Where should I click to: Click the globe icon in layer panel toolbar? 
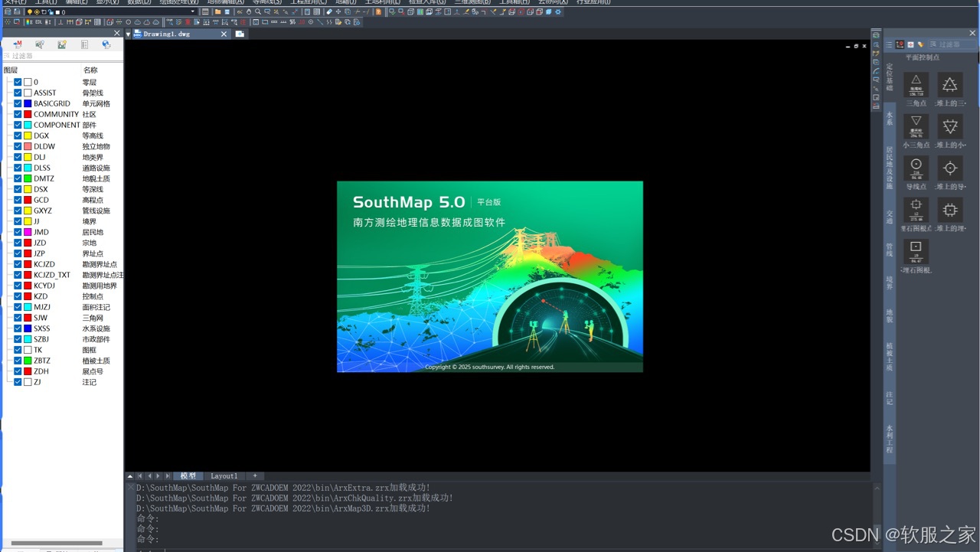point(106,45)
